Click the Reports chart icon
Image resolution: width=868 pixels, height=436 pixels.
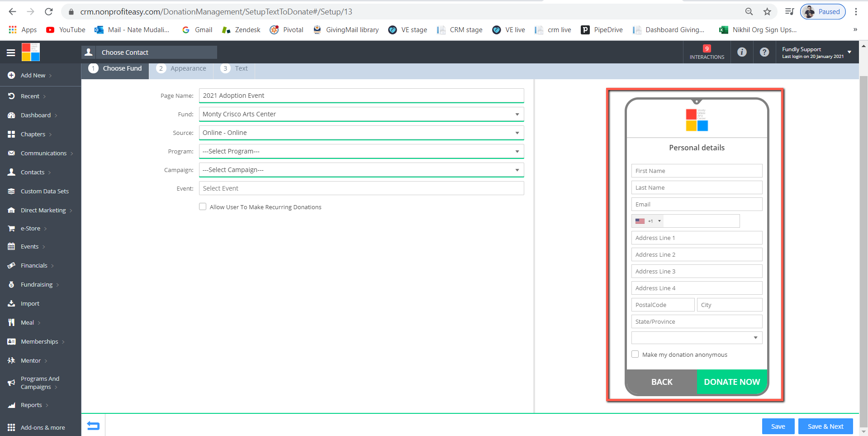click(11, 405)
